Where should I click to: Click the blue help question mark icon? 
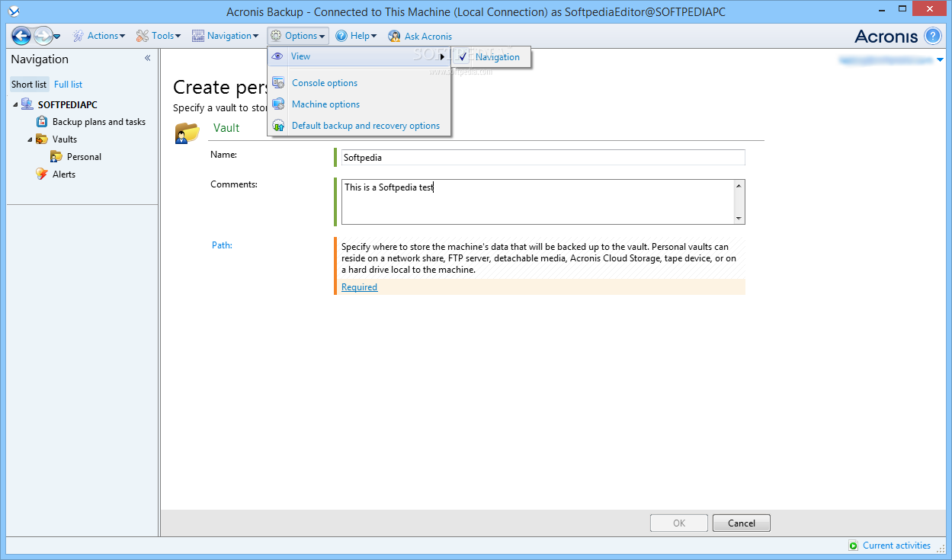[933, 36]
